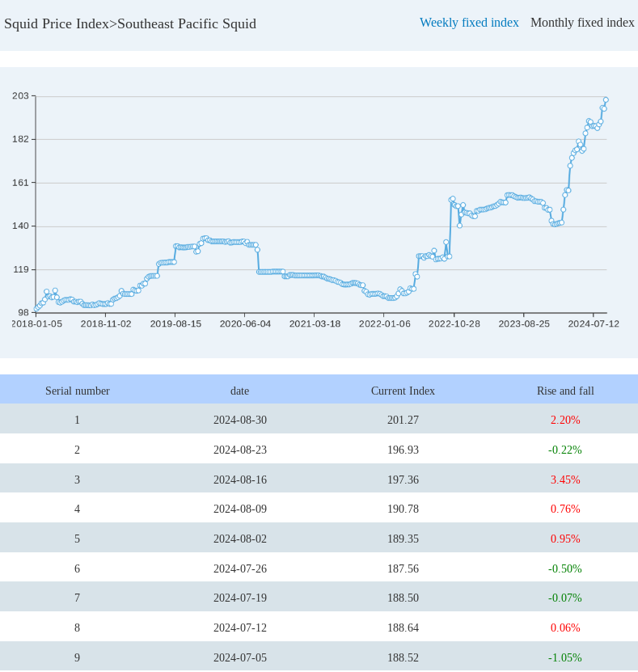638x672 pixels.
Task: Click the 203 y-axis label
Action: pyautogui.click(x=20, y=95)
